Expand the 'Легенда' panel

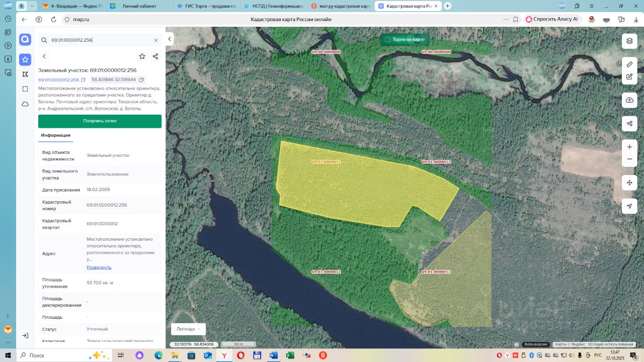[x=188, y=329]
